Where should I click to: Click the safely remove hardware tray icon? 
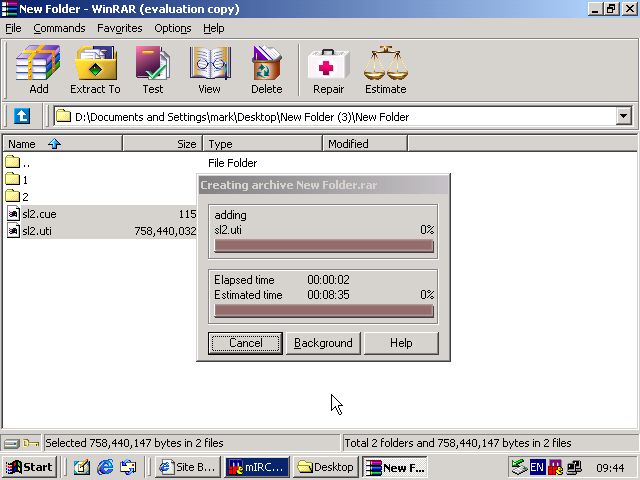point(519,467)
